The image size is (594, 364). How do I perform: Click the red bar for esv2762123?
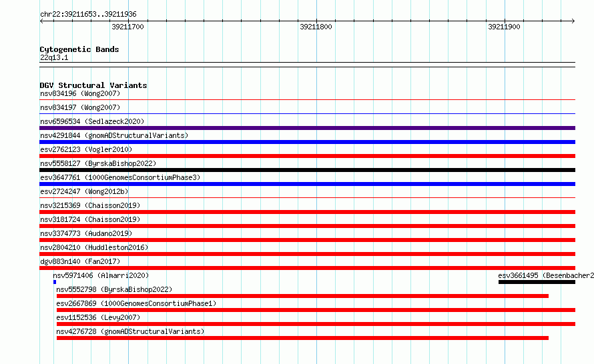click(x=307, y=156)
